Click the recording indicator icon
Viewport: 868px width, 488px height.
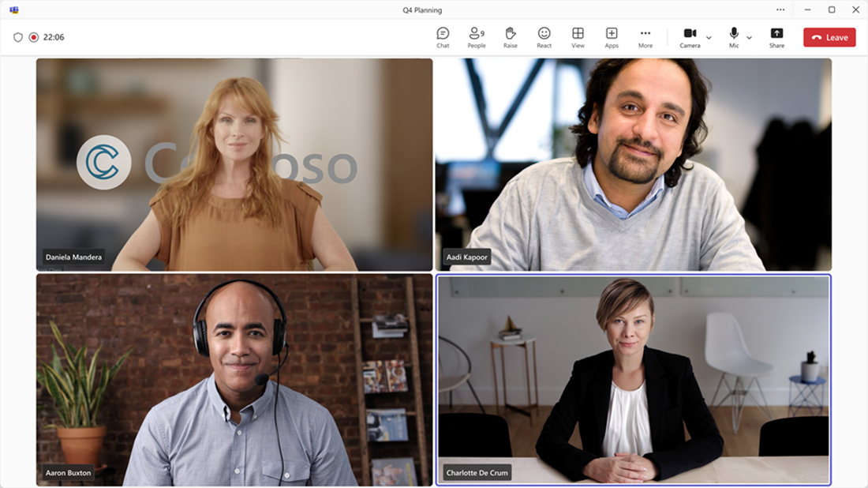pos(34,37)
